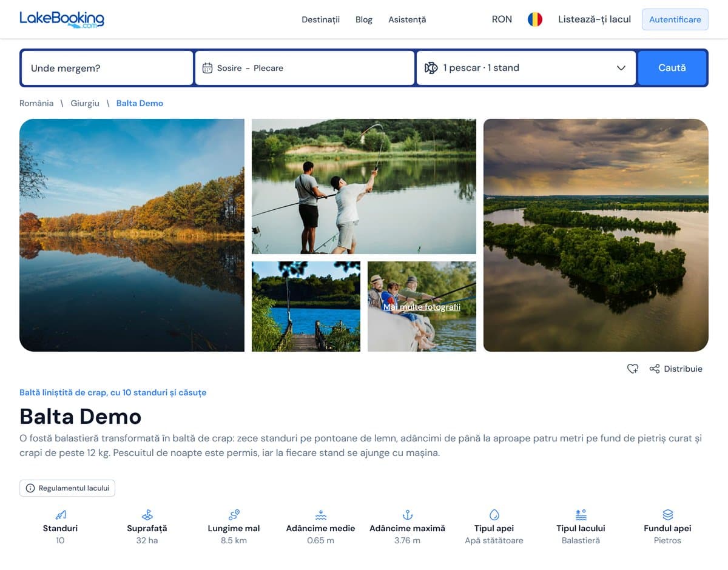Expand the pescar and stand dropdown chevron
This screenshot has height=570, width=728.
tap(621, 68)
